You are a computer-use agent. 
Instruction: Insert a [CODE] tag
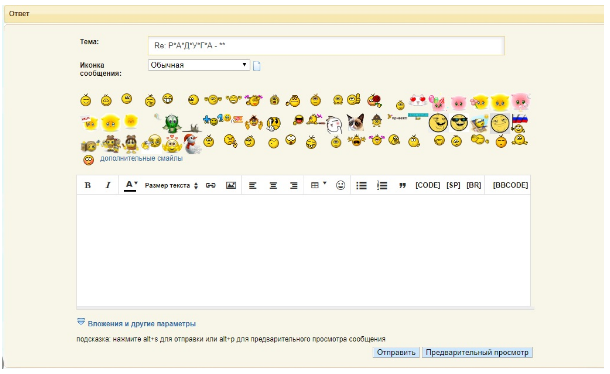428,185
